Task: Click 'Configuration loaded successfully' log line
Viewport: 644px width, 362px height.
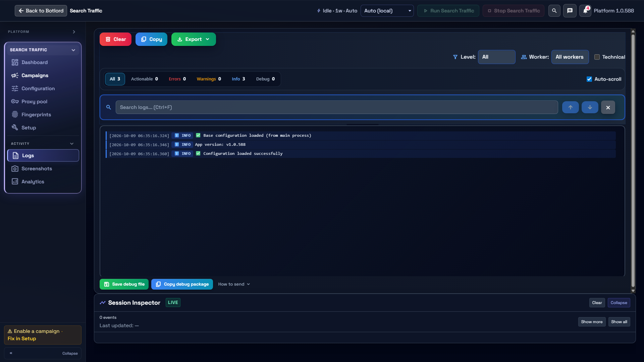Action: [361, 154]
